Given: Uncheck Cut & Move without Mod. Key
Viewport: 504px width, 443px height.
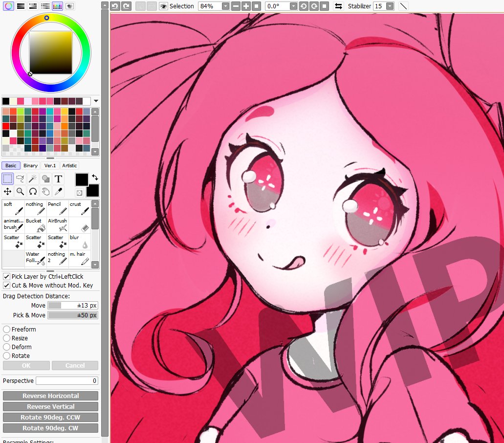Looking at the screenshot, I should (6, 286).
